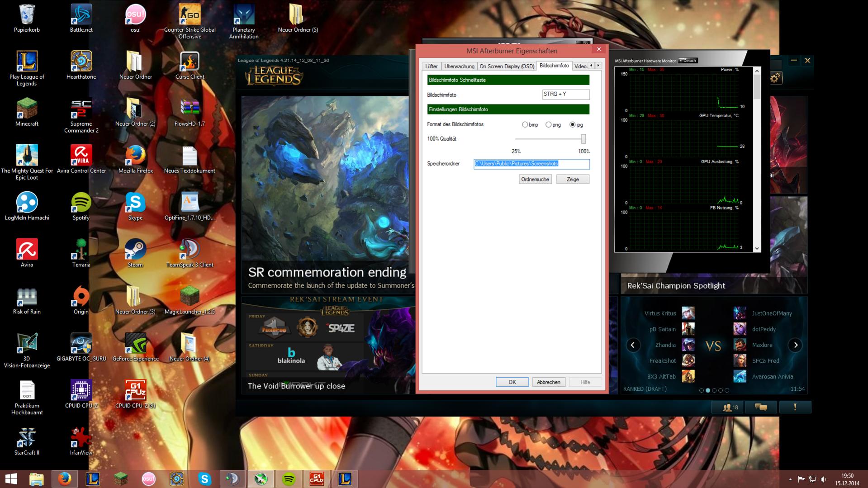Image resolution: width=868 pixels, height=488 pixels.
Task: Open Counter-Strike Global Offensive shortcut
Action: (x=190, y=22)
